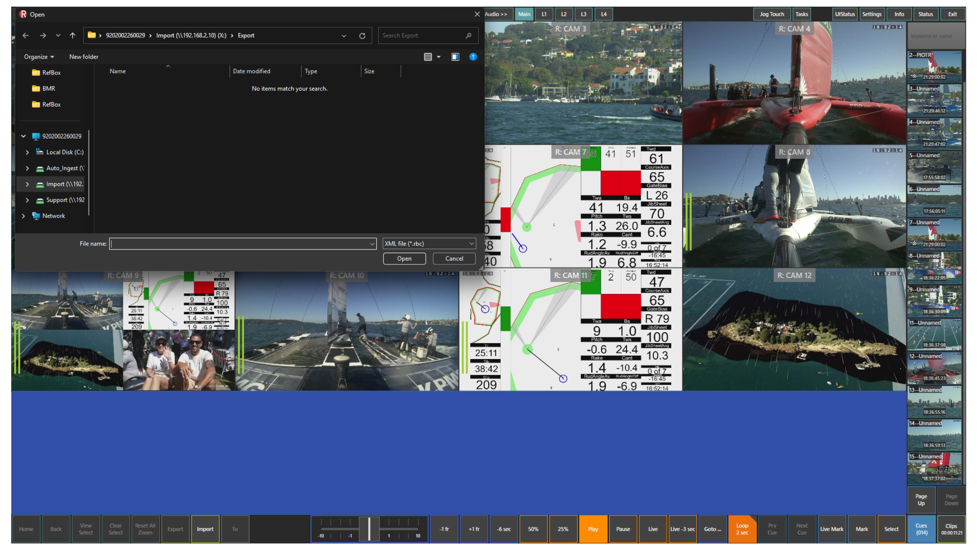Screen dimensions: 980x551
Task: Click the Play button
Action: click(593, 529)
